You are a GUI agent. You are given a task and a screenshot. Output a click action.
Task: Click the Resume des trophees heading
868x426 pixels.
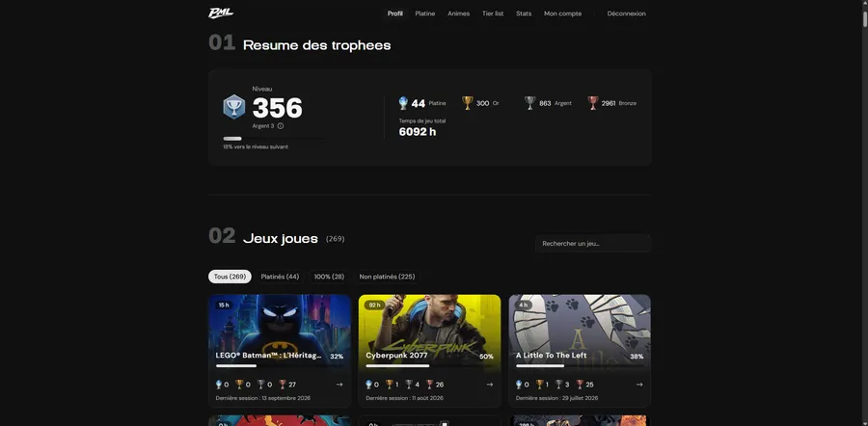(316, 45)
